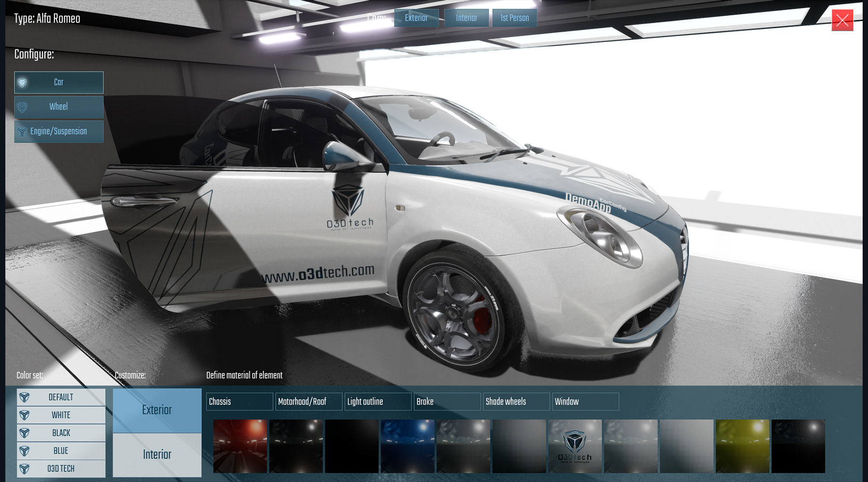Choose the Window element
Screen dimensions: 868x482
(x=585, y=402)
